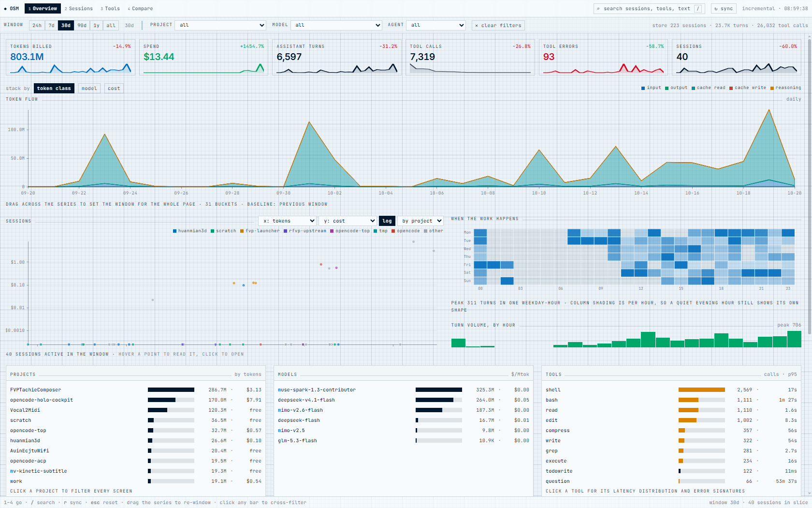This screenshot has width=812, height=508.
Task: Click the fvp-launcher legend swatch
Action: [242, 231]
